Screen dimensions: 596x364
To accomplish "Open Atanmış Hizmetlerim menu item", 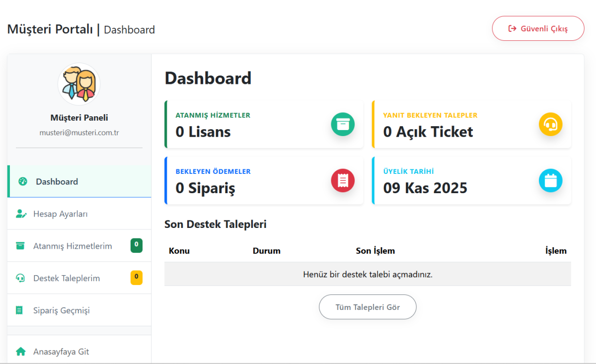I will pos(73,246).
